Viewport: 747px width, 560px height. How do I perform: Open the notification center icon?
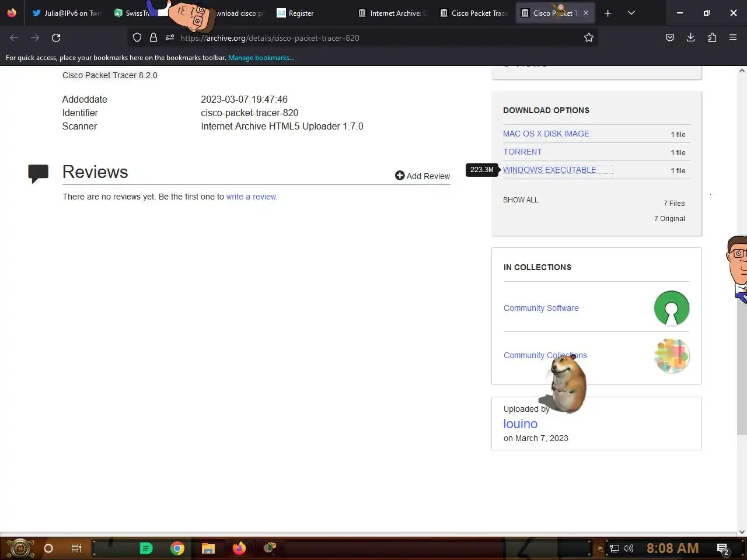[x=723, y=549]
